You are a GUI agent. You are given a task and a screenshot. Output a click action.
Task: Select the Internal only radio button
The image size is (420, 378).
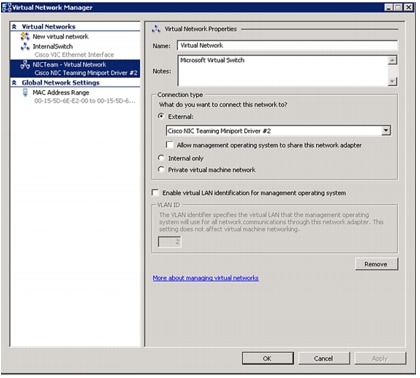pos(161,158)
